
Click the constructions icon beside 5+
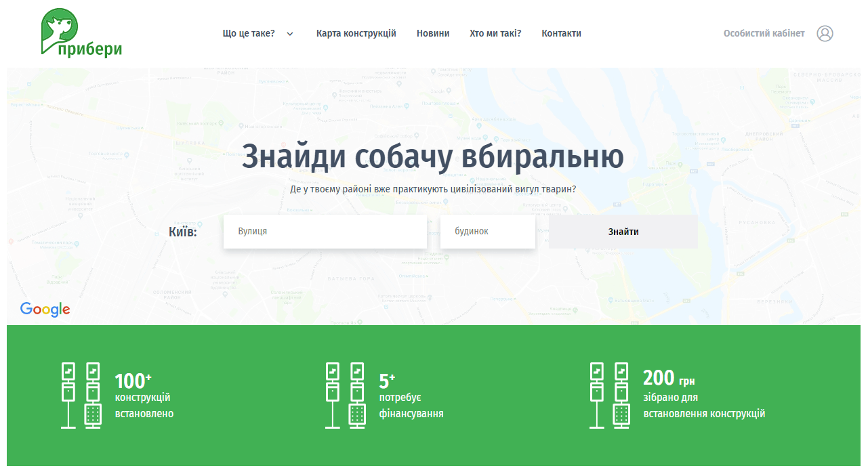(x=345, y=396)
